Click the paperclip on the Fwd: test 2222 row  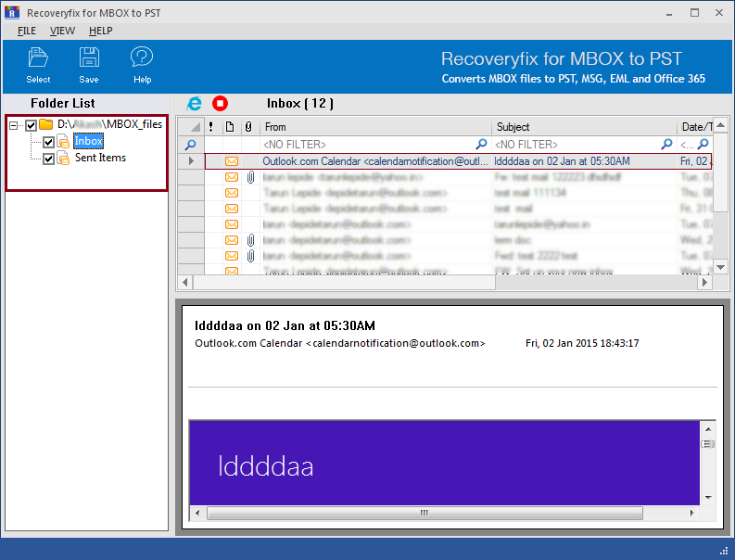pyautogui.click(x=251, y=256)
